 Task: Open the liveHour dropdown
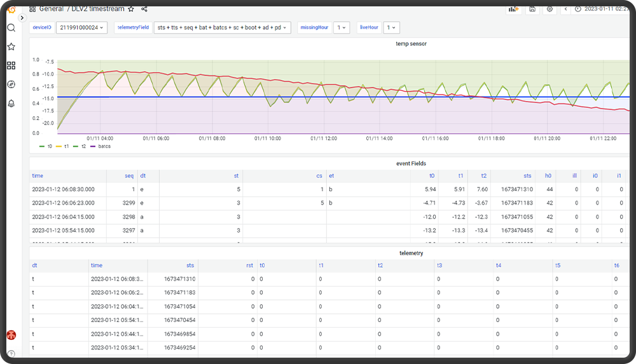pos(391,27)
